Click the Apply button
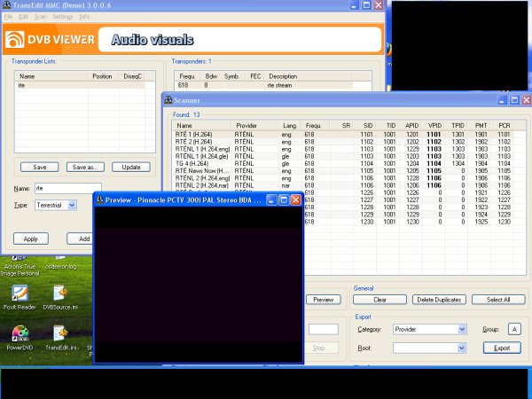The image size is (532, 399). pos(31,239)
